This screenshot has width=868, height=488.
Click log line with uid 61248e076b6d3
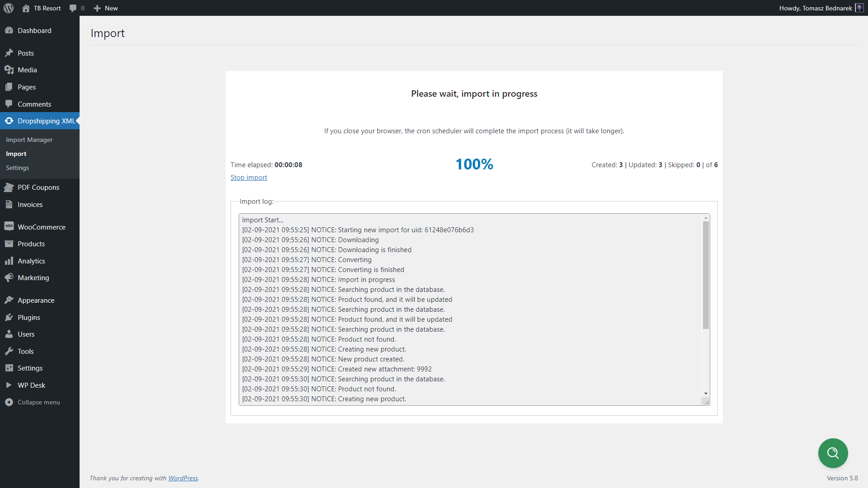(358, 230)
